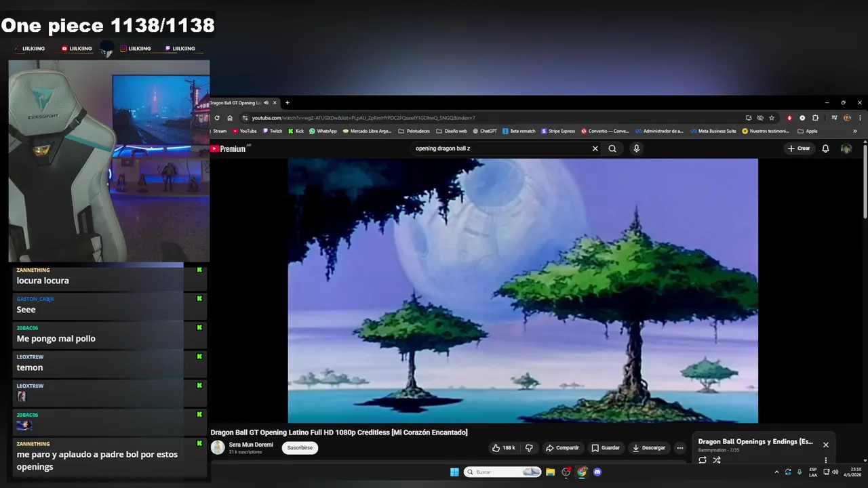This screenshot has height=488, width=868.
Task: Open YouTube notifications bell
Action: point(825,148)
